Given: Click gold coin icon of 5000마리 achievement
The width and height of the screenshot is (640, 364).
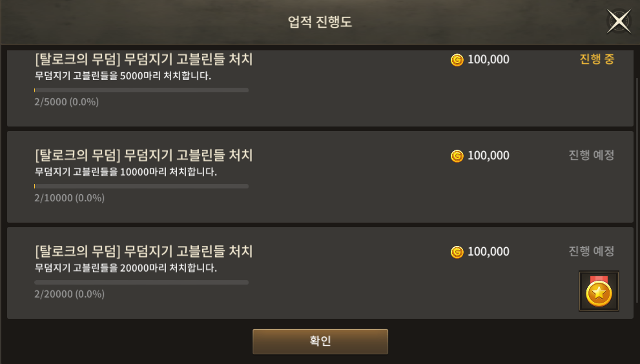Looking at the screenshot, I should (457, 60).
